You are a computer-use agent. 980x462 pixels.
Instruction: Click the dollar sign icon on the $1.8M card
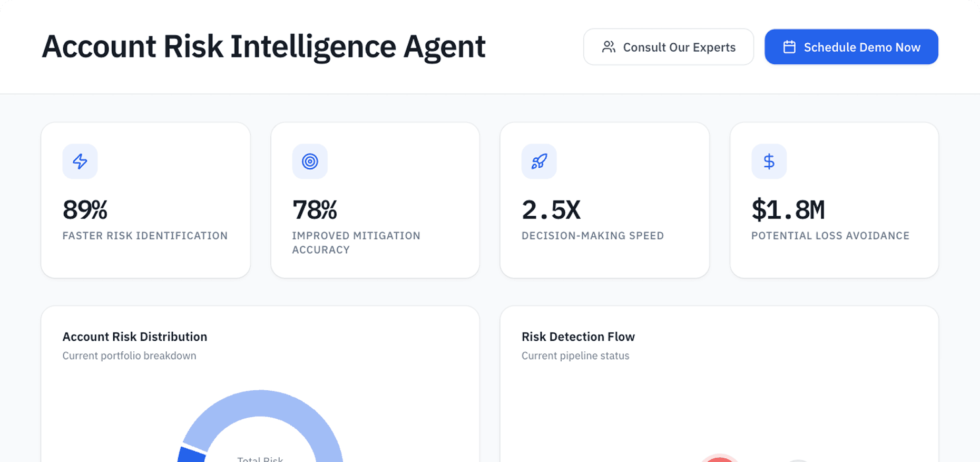click(769, 161)
